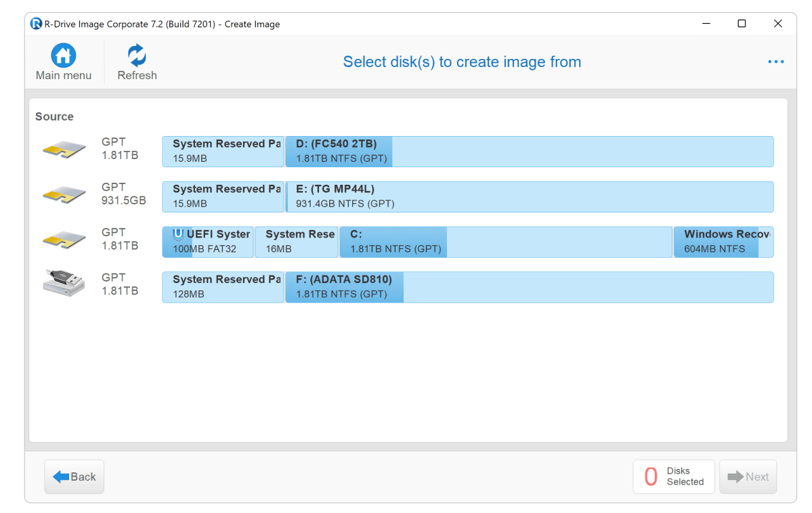Select the D: (FC540 2TB) partition
Screen dimensions: 812x513
click(x=528, y=152)
